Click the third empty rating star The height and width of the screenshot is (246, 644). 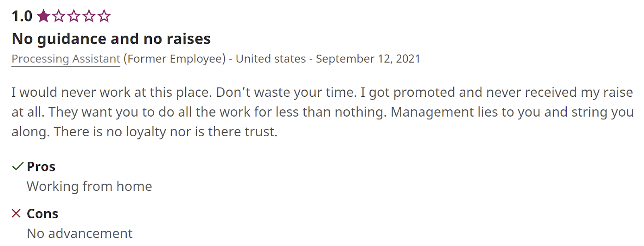74,16
